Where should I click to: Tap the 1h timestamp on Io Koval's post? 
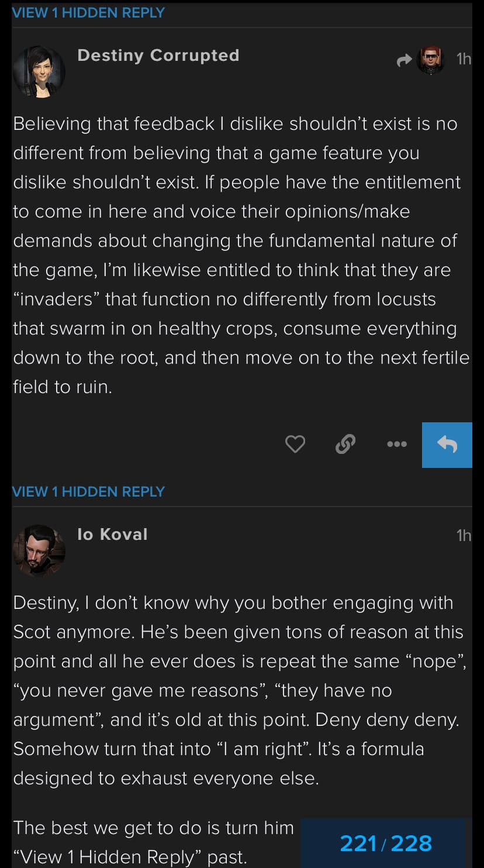coord(463,536)
